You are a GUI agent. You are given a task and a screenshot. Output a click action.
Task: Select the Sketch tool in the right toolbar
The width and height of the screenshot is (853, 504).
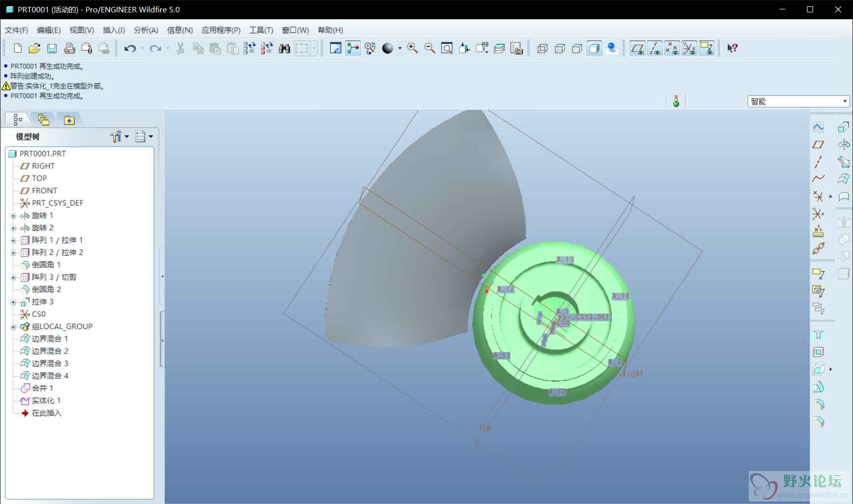coord(818,127)
